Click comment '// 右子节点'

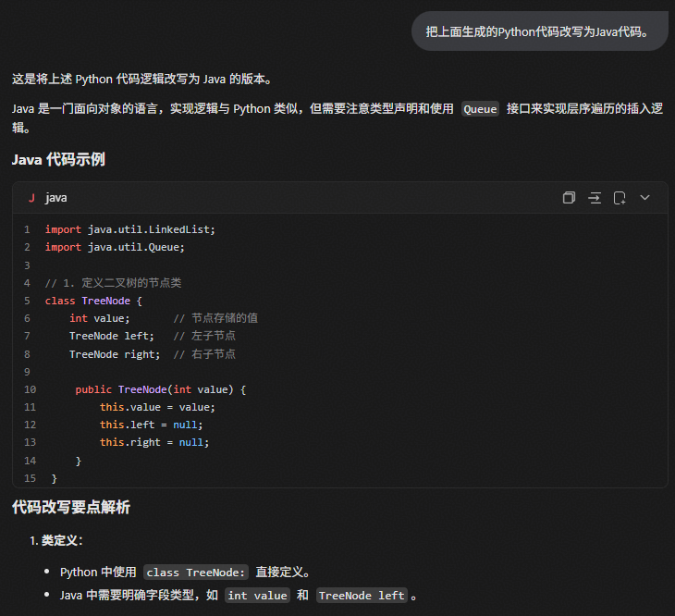click(x=204, y=354)
